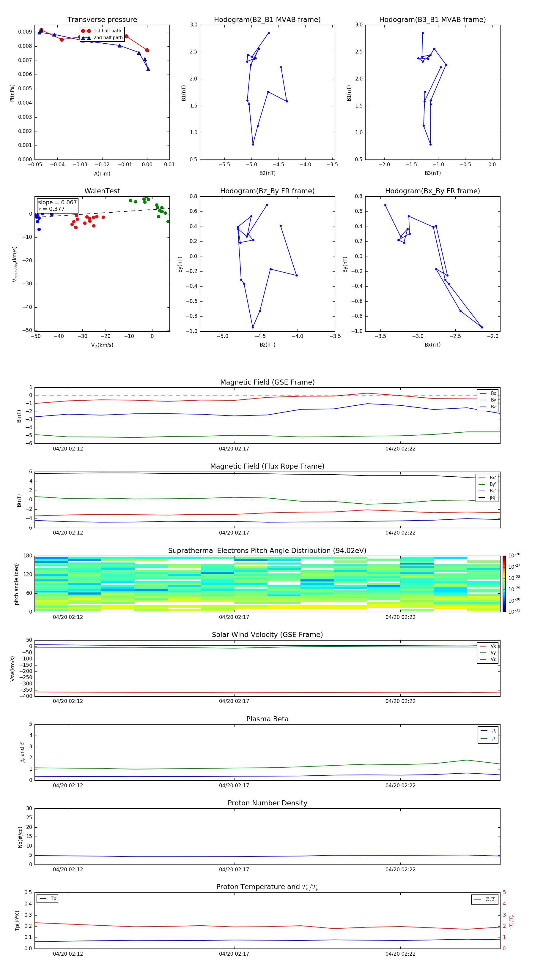Click the "Hodogram(Bz_By FR frame)" title

tap(267, 191)
